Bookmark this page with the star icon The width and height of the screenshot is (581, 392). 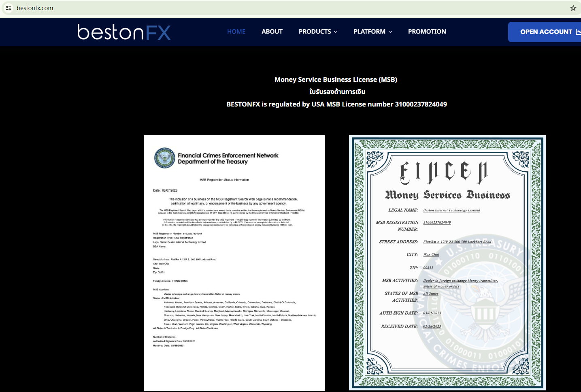tap(573, 8)
